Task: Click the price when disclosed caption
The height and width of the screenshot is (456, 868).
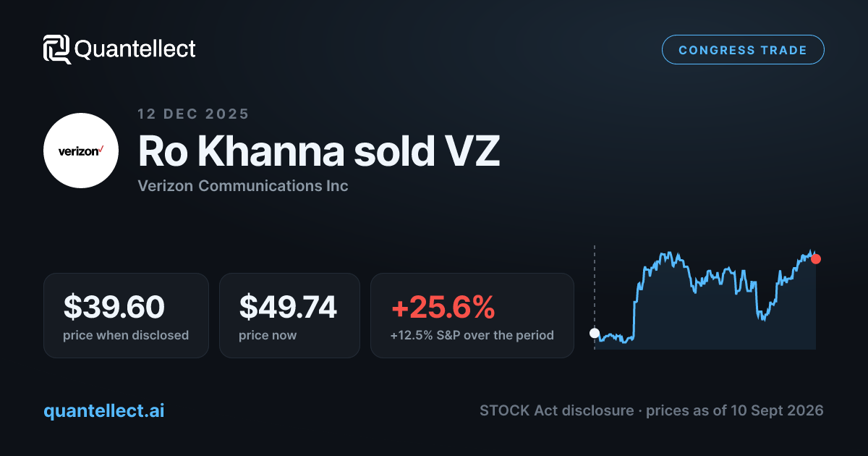Action: (x=126, y=335)
